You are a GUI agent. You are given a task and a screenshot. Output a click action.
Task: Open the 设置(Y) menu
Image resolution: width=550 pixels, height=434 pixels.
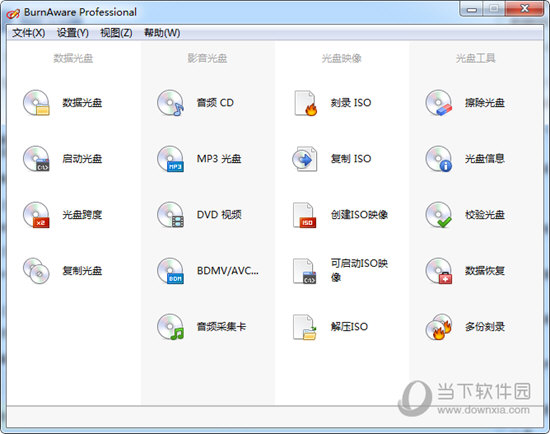[73, 33]
